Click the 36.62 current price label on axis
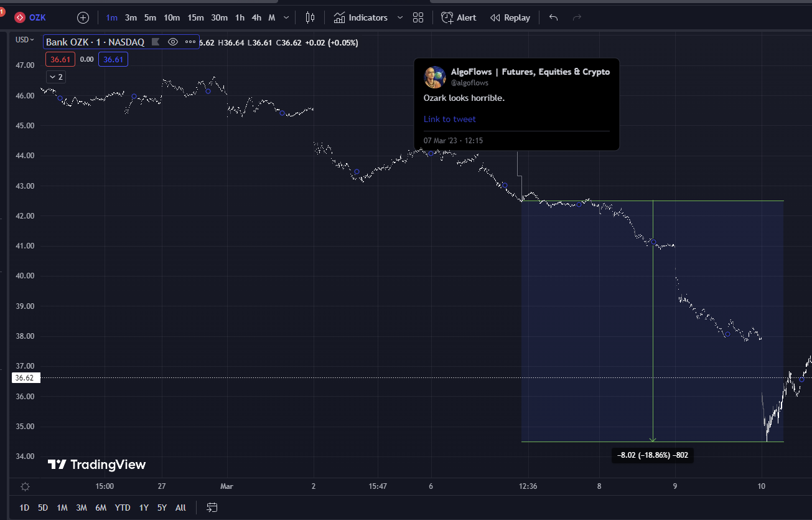Viewport: 812px width, 520px height. (x=24, y=378)
